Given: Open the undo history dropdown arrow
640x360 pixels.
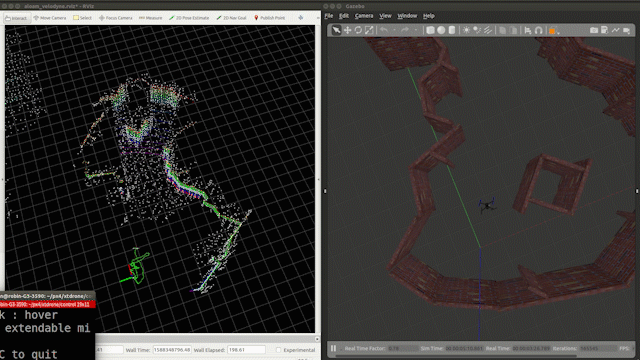Looking at the screenshot, I should pos(394,30).
